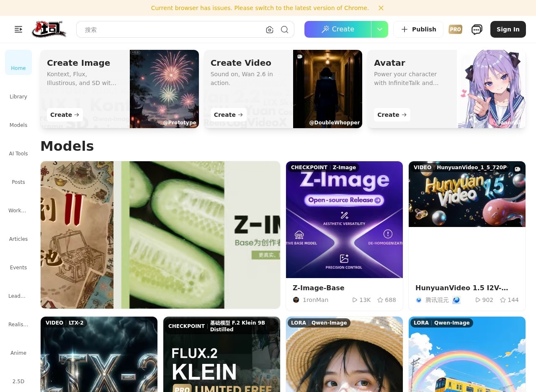Select AI Tools in the sidebar
The width and height of the screenshot is (536, 392).
[x=18, y=153]
